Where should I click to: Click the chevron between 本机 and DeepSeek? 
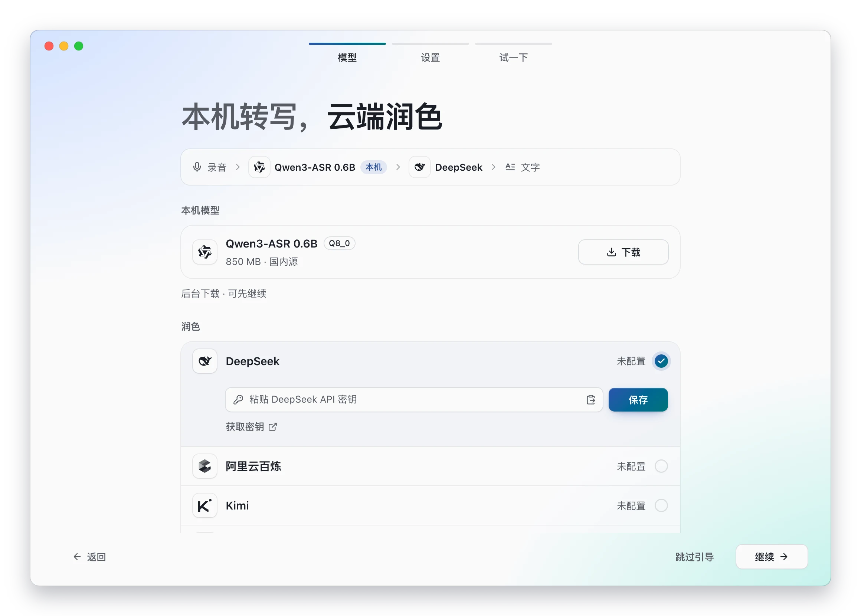(398, 167)
